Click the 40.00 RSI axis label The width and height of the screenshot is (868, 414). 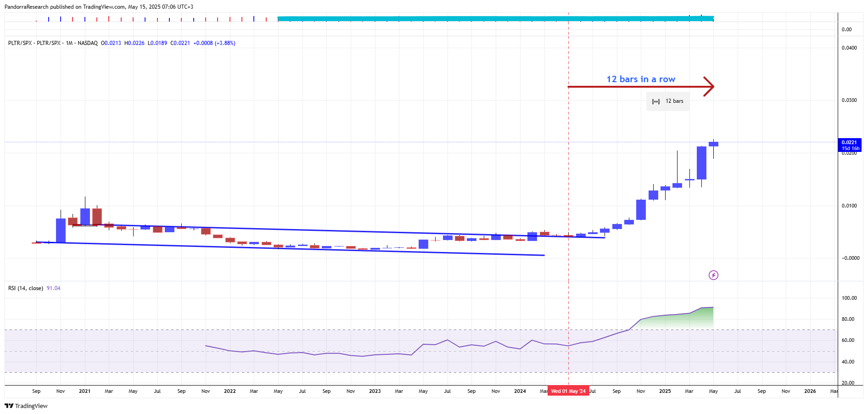(848, 362)
